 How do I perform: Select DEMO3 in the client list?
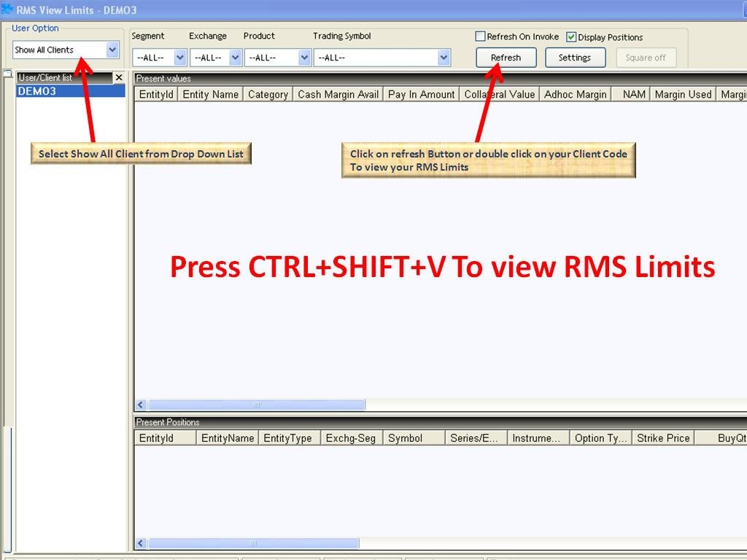point(36,91)
